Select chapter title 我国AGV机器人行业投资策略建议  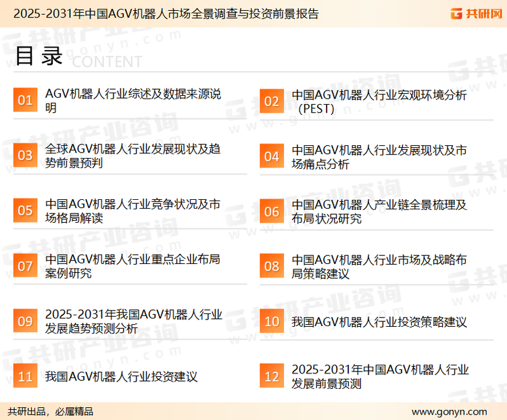379,322
